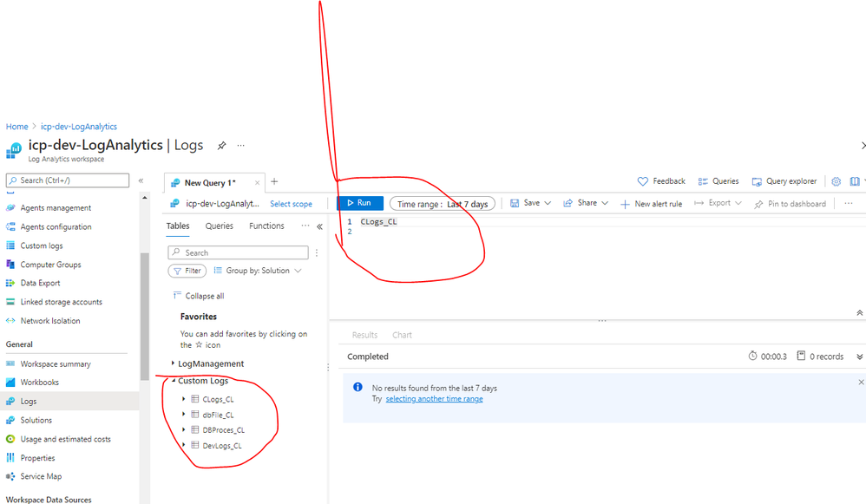Focus the sidebar Search (Ctrl+/) box
This screenshot has height=504, width=866.
[68, 180]
